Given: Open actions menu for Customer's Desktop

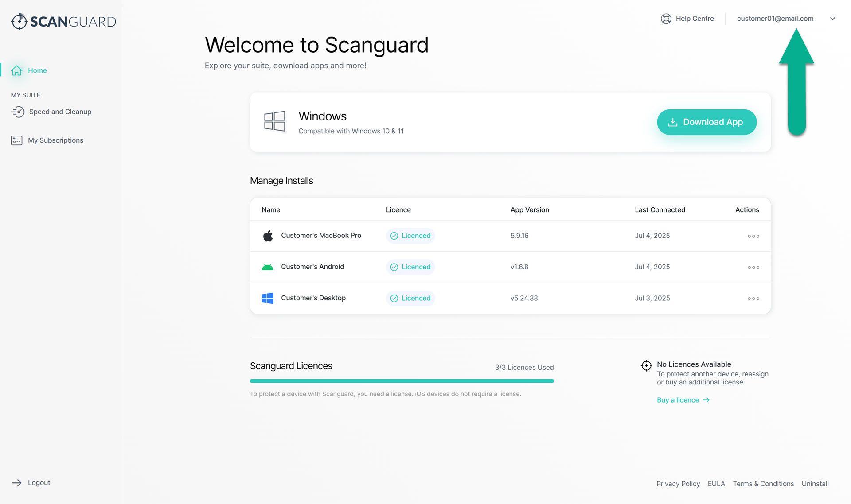Looking at the screenshot, I should pos(753,299).
